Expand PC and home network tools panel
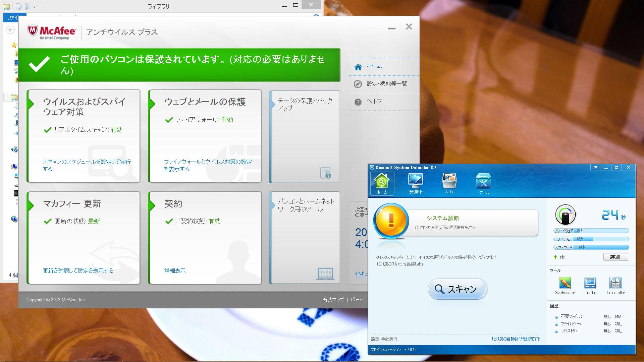The height and width of the screenshot is (362, 644). 306,205
